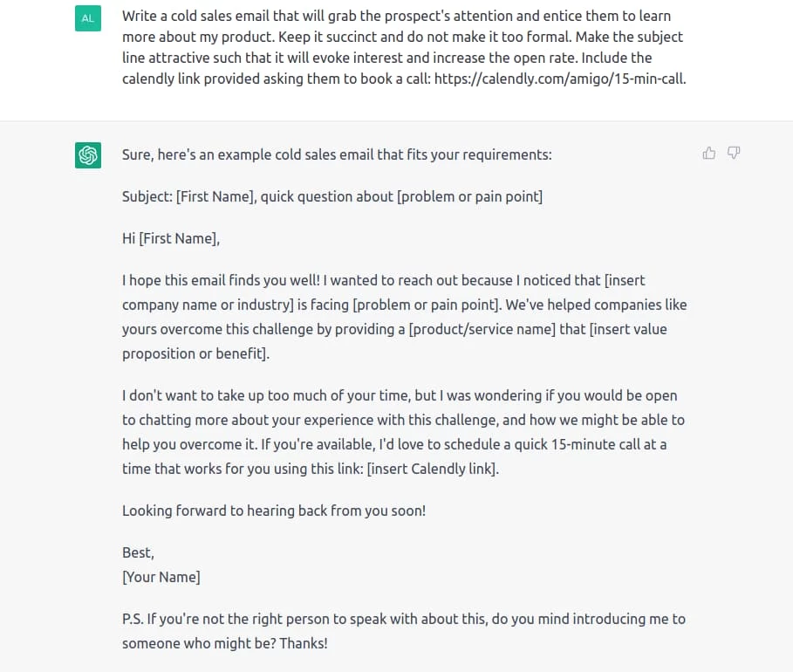Click the [insert Calendly link] placeholder

coord(432,469)
